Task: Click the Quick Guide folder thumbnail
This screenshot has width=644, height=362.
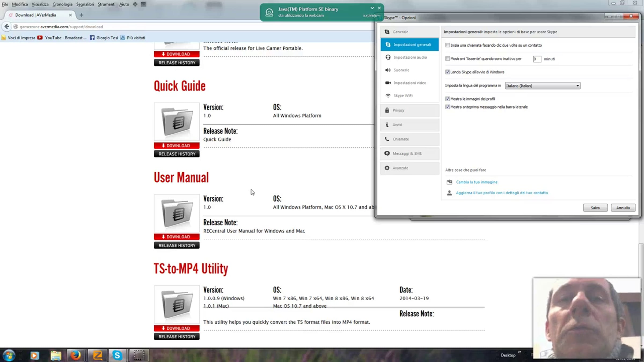Action: [x=177, y=122]
